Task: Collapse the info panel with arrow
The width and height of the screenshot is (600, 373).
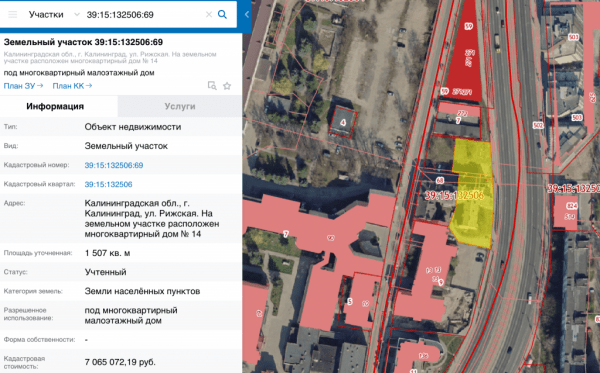Action: 246,15
